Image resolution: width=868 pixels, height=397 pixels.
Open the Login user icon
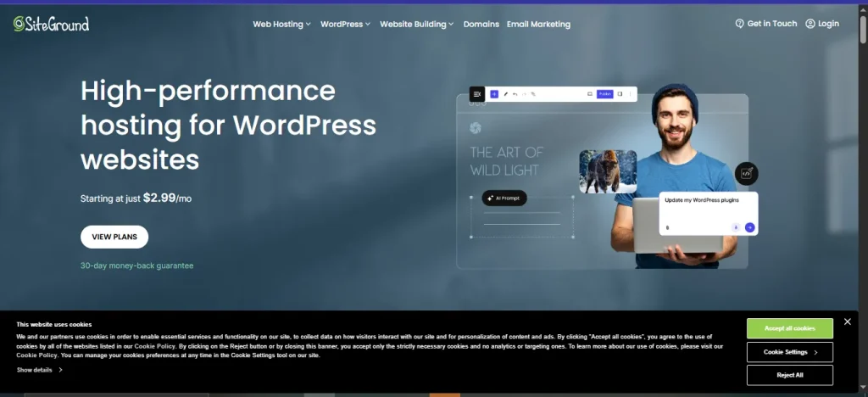(810, 24)
